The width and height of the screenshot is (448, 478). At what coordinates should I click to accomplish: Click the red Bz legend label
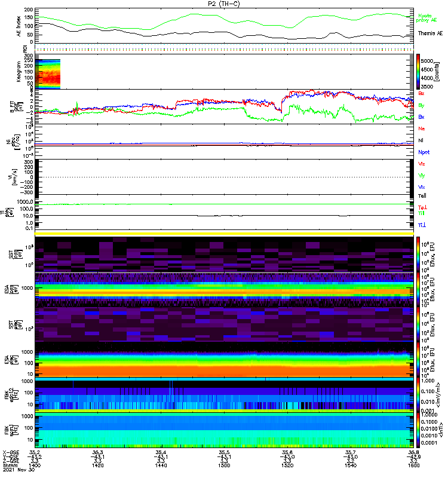pyautogui.click(x=421, y=93)
